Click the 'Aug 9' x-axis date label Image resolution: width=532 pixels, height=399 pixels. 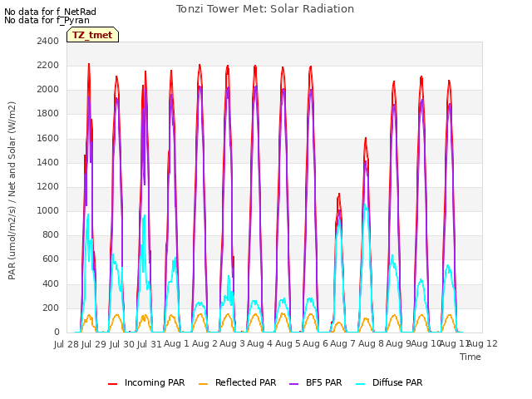click(x=398, y=343)
